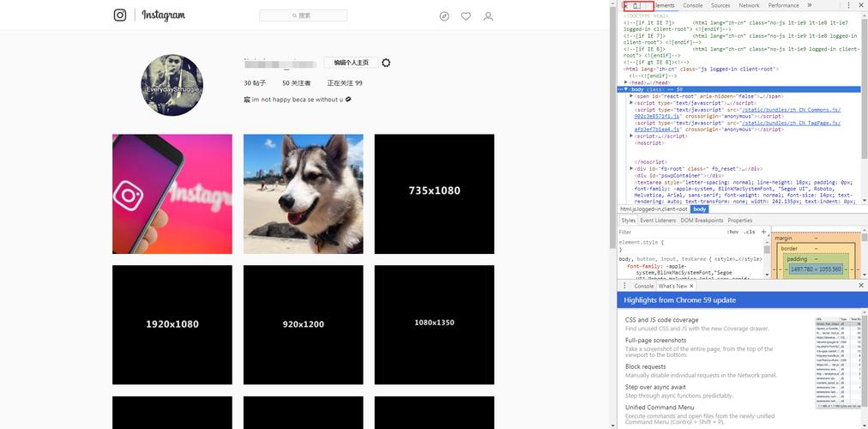868x429 pixels.
Task: Switch to the Performance tab
Action: pyautogui.click(x=783, y=5)
